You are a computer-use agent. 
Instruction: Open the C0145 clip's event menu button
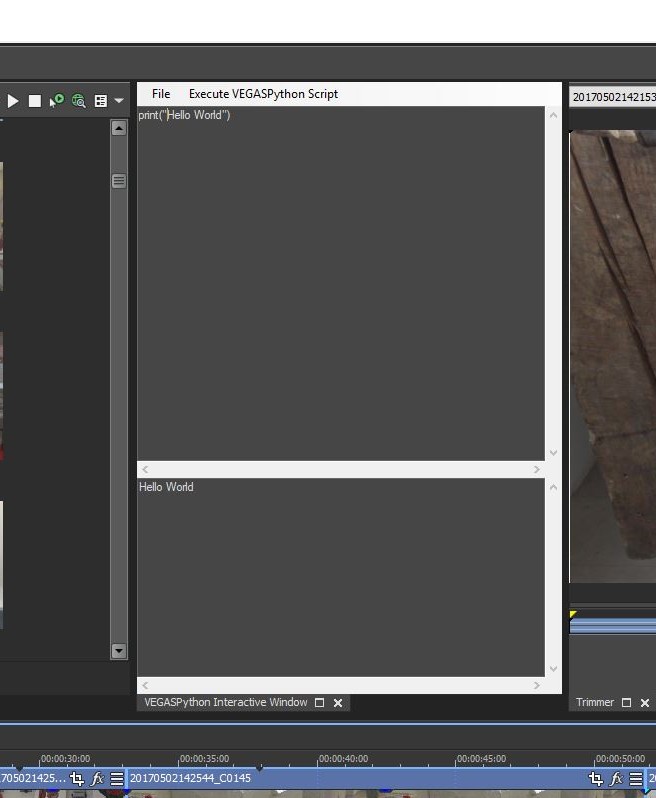[x=635, y=778]
